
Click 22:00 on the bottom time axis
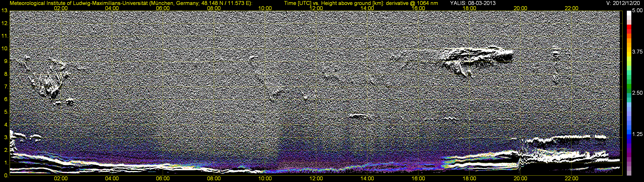[571, 179]
